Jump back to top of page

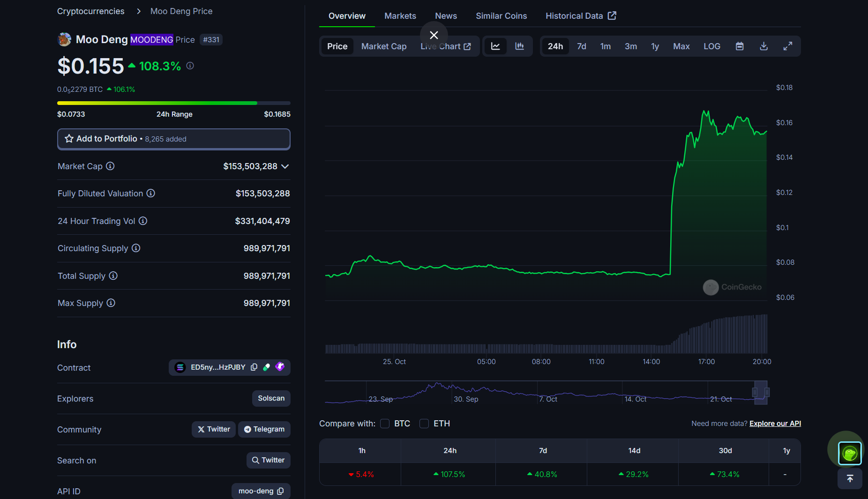pyautogui.click(x=850, y=478)
